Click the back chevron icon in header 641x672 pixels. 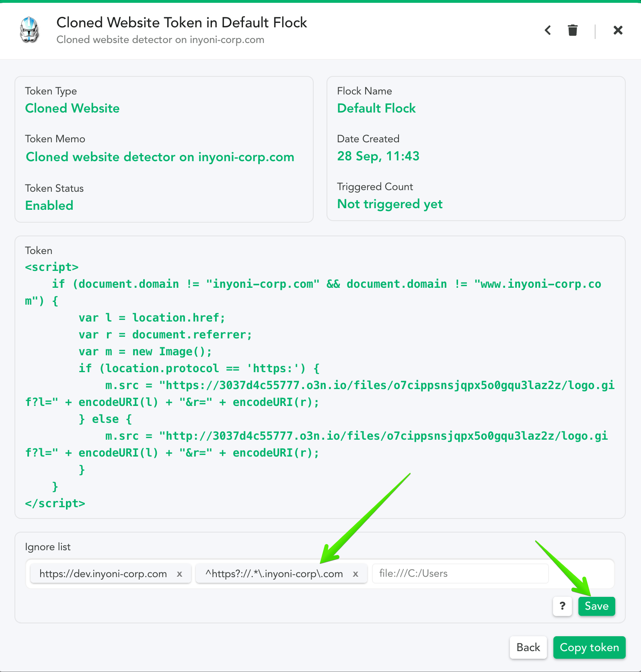tap(548, 30)
